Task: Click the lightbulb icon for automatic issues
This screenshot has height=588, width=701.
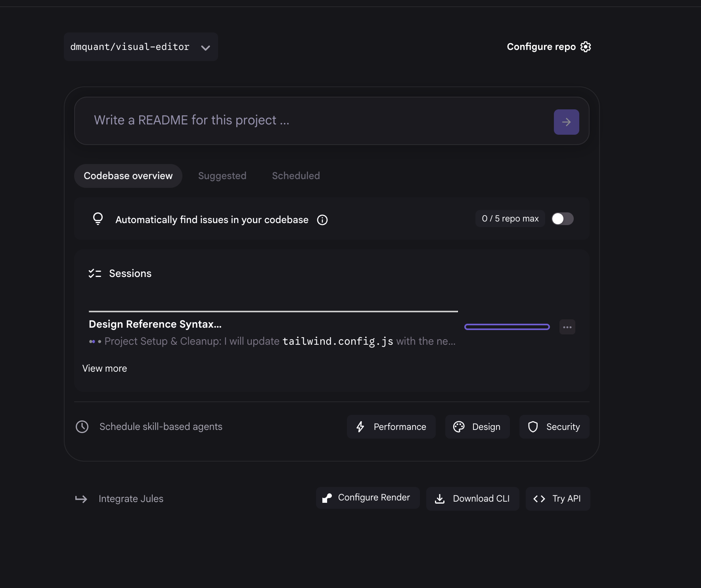Action: 98,219
